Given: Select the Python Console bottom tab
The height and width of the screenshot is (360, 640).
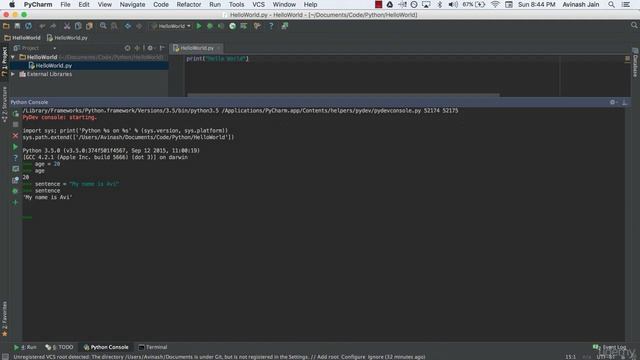Looking at the screenshot, I should click(x=106, y=347).
